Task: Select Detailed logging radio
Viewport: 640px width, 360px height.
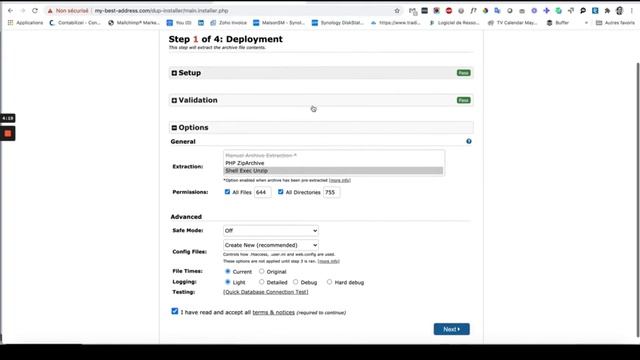Action: click(262, 282)
